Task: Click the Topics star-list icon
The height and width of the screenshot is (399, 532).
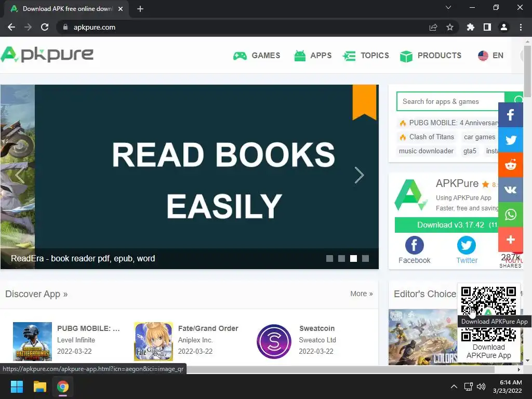Action: [x=349, y=56]
